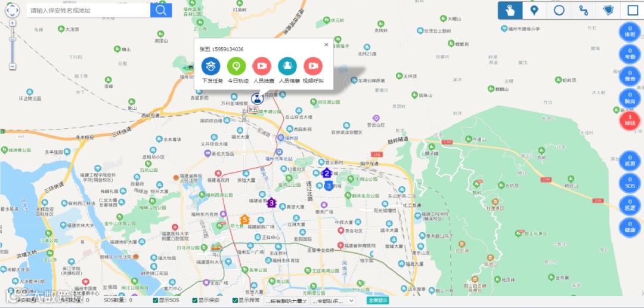
Task: Toggle the 显示异常 checkbox
Action: click(235, 300)
